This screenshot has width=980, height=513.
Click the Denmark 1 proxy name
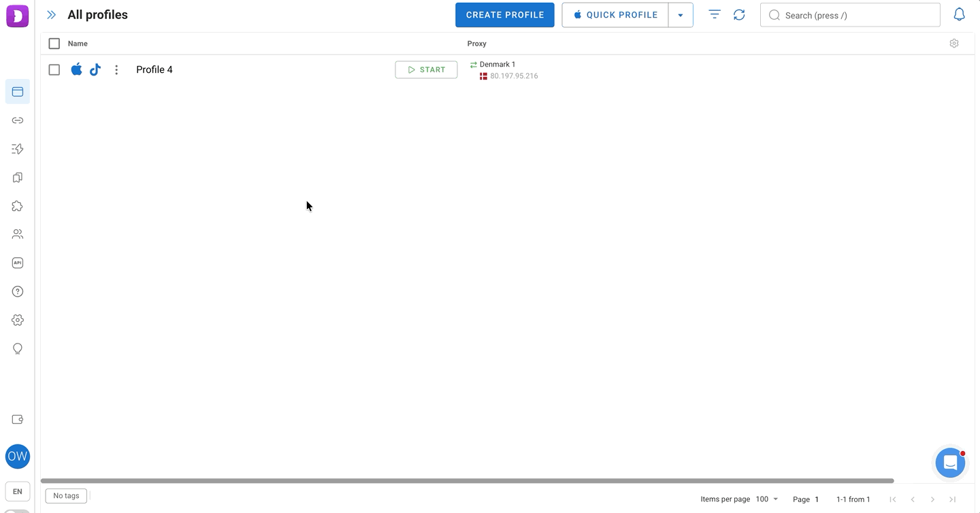point(497,65)
